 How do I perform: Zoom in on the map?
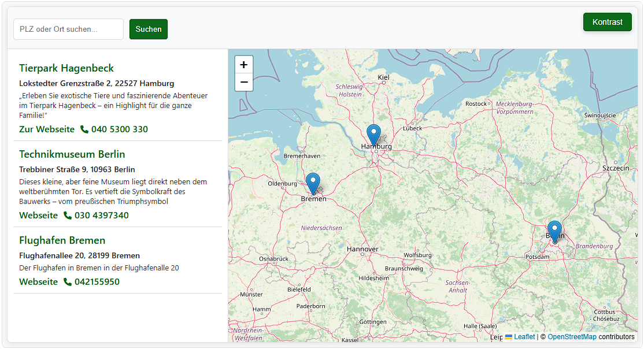tap(244, 65)
